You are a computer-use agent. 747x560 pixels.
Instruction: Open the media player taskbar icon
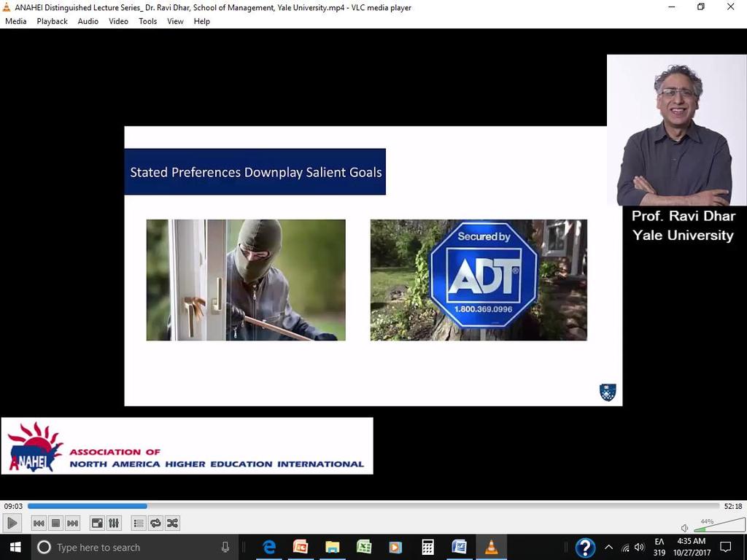[395, 547]
